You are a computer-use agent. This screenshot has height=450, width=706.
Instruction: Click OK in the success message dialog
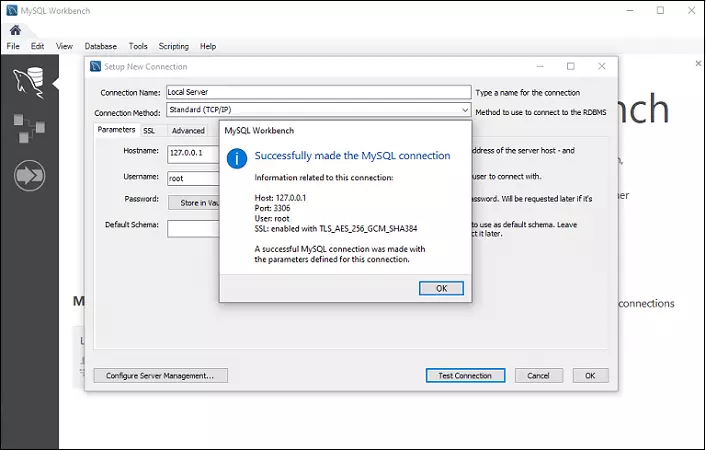click(x=441, y=288)
